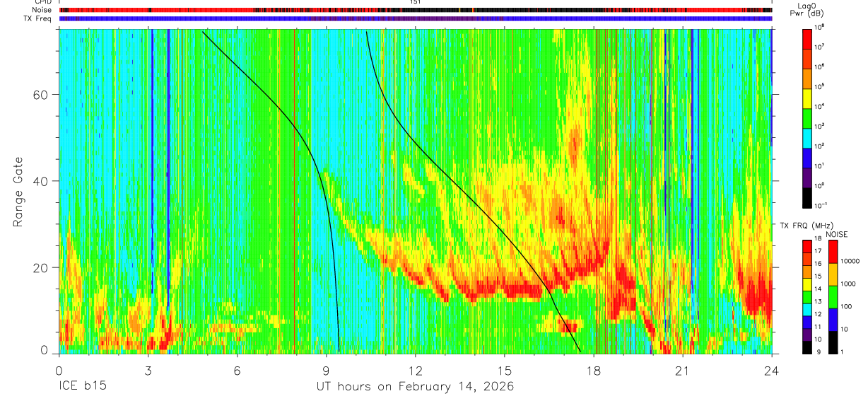This screenshot has width=868, height=401.
Task: Click the red segment of Lag0 Pwr colorbar
Action: pos(807,38)
